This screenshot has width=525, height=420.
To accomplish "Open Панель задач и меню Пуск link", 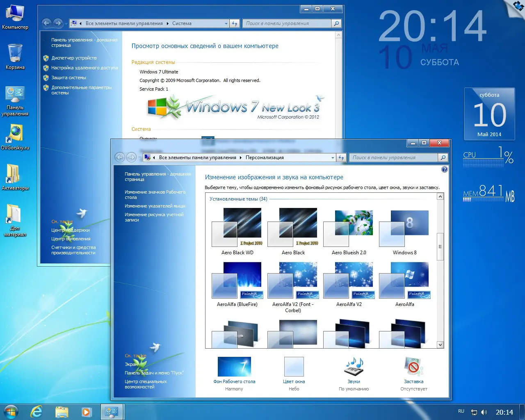I will pyautogui.click(x=154, y=373).
